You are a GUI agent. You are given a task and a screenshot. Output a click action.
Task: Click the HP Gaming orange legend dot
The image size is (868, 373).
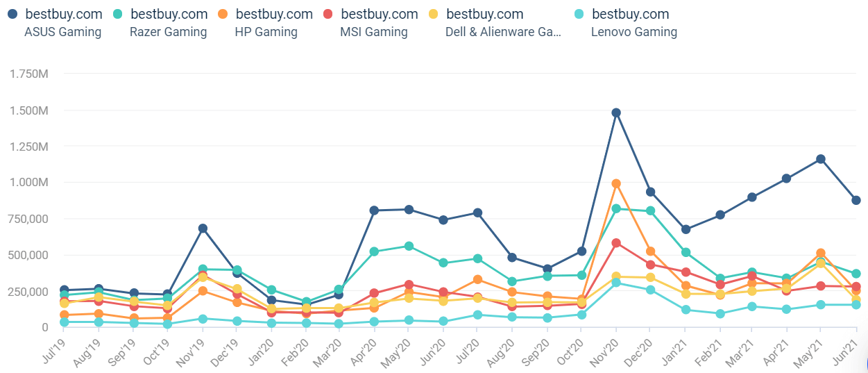[x=223, y=14]
